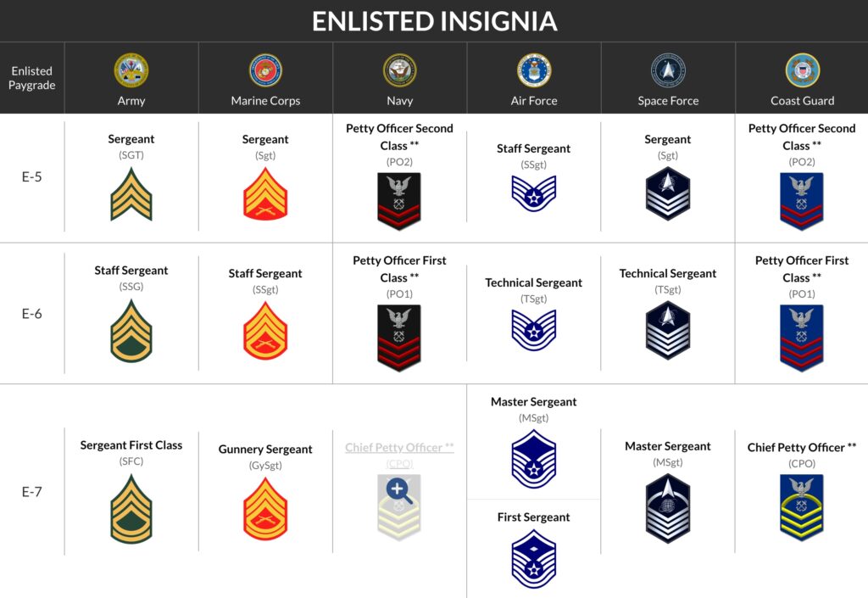This screenshot has width=868, height=598.
Task: Select the Coast Guard Chief Petty Officer badge
Action: [x=802, y=506]
